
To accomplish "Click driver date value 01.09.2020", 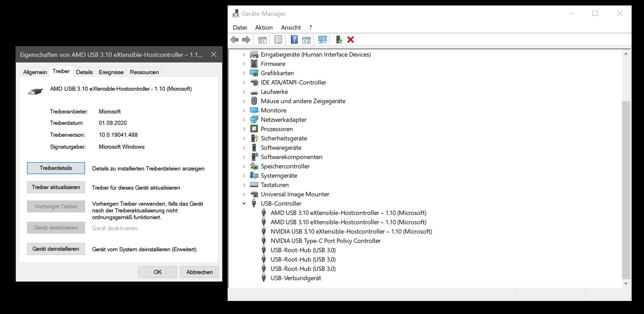I will click(113, 123).
